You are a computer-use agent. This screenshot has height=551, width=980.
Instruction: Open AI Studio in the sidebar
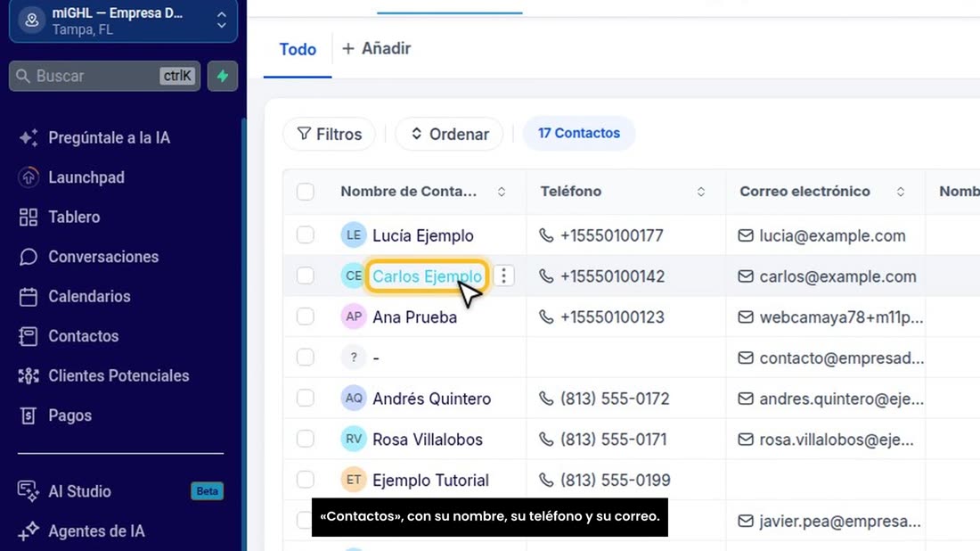(x=79, y=491)
